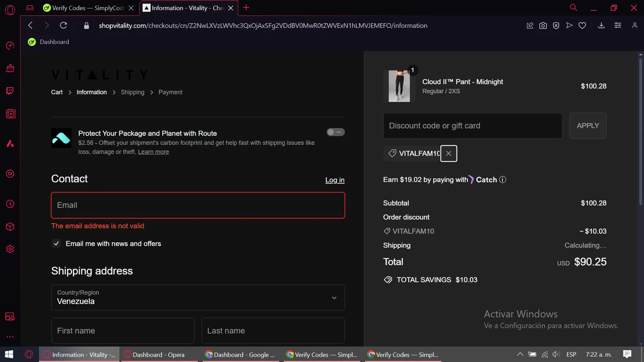Remove the VITALFAM10 discount code

[x=449, y=154]
